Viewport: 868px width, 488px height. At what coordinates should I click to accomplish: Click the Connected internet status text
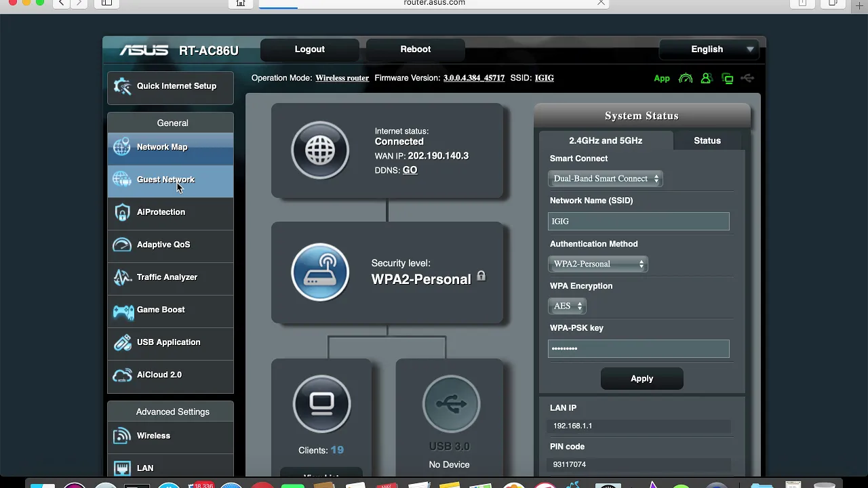click(399, 142)
